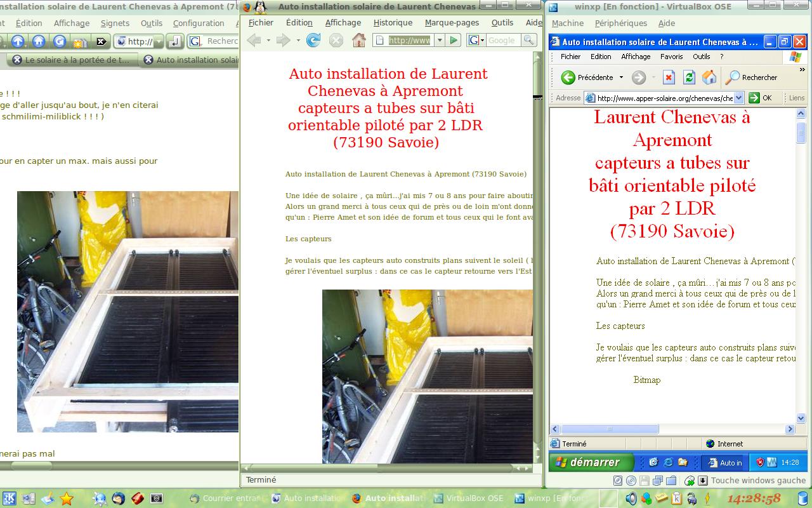
Task: Click Internet Explorer refresh icon
Action: (689, 77)
